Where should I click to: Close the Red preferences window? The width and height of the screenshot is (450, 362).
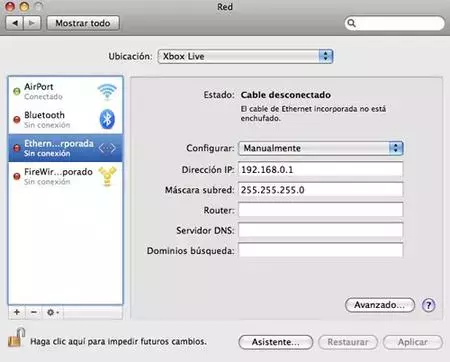click(10, 6)
